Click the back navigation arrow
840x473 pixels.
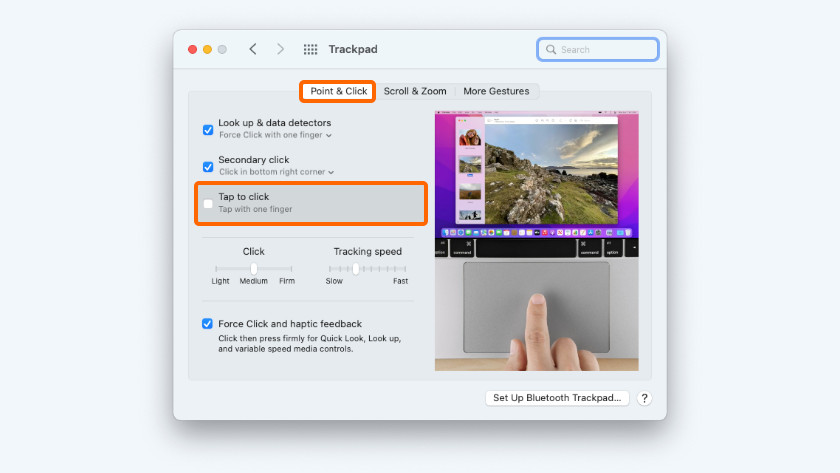[x=253, y=49]
